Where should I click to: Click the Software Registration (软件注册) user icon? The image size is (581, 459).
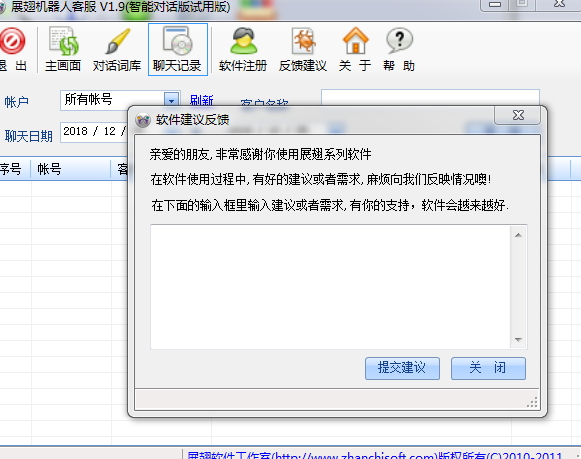243,41
